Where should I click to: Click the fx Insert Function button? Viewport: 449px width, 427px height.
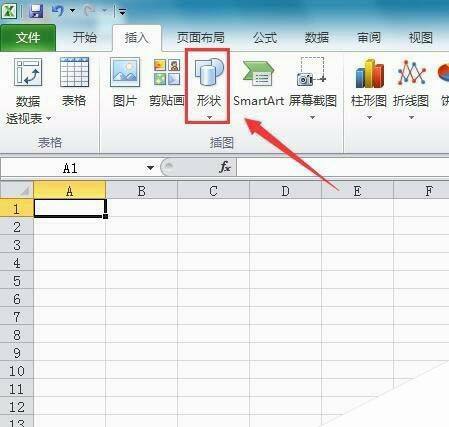[225, 167]
